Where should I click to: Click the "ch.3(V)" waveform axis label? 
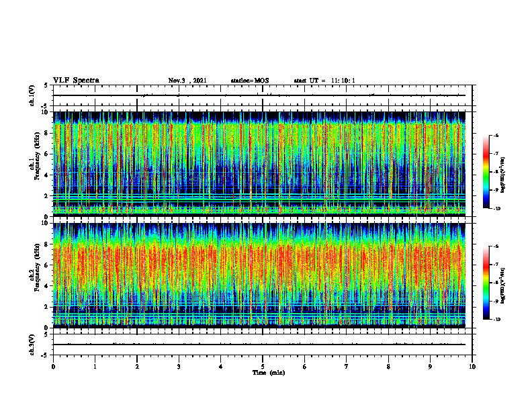(32, 345)
